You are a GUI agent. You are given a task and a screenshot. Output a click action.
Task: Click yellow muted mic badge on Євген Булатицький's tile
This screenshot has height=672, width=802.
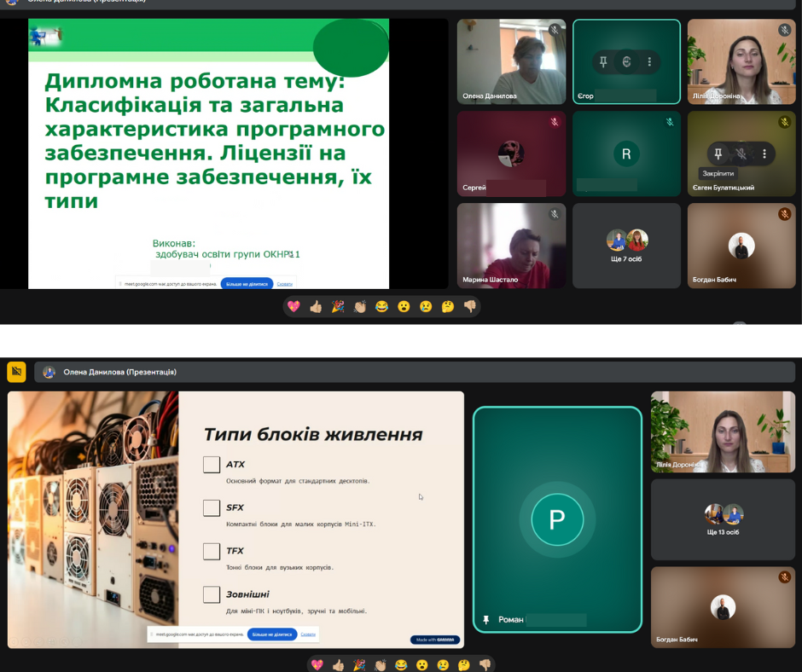[x=785, y=122]
